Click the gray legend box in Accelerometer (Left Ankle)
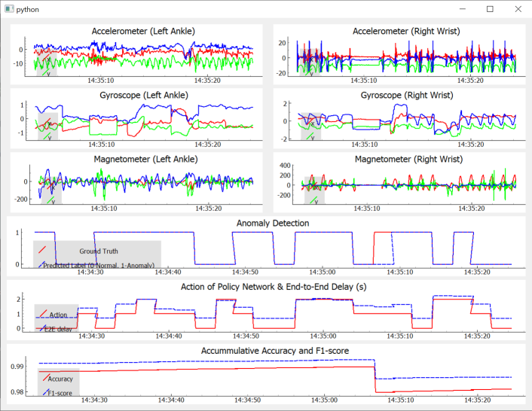532x411 pixels. 47,62
